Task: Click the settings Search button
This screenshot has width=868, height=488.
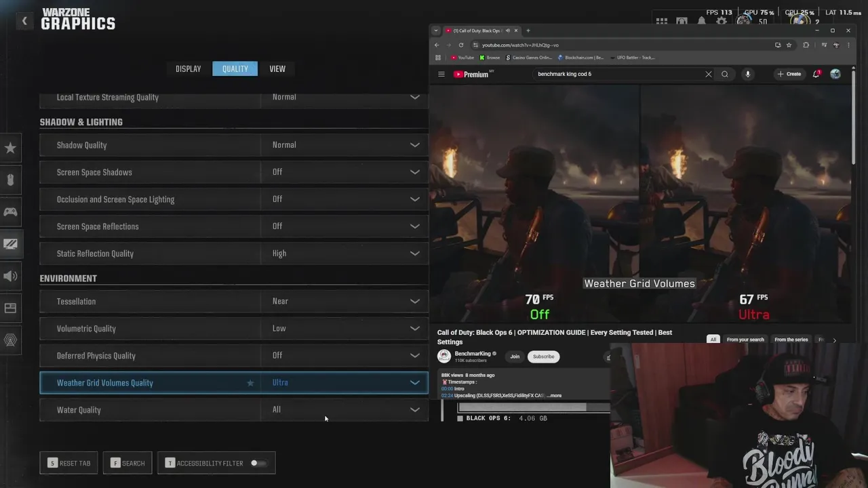Action: (x=127, y=463)
